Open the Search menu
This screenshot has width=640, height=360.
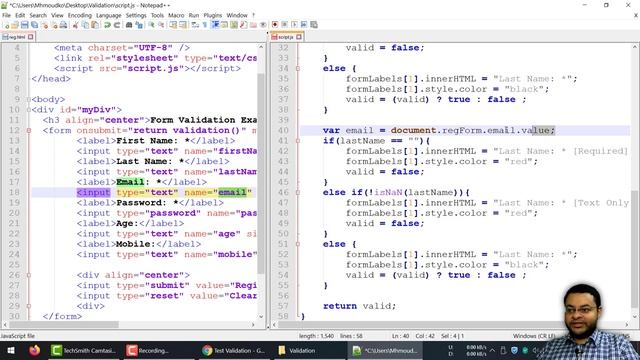[x=38, y=15]
